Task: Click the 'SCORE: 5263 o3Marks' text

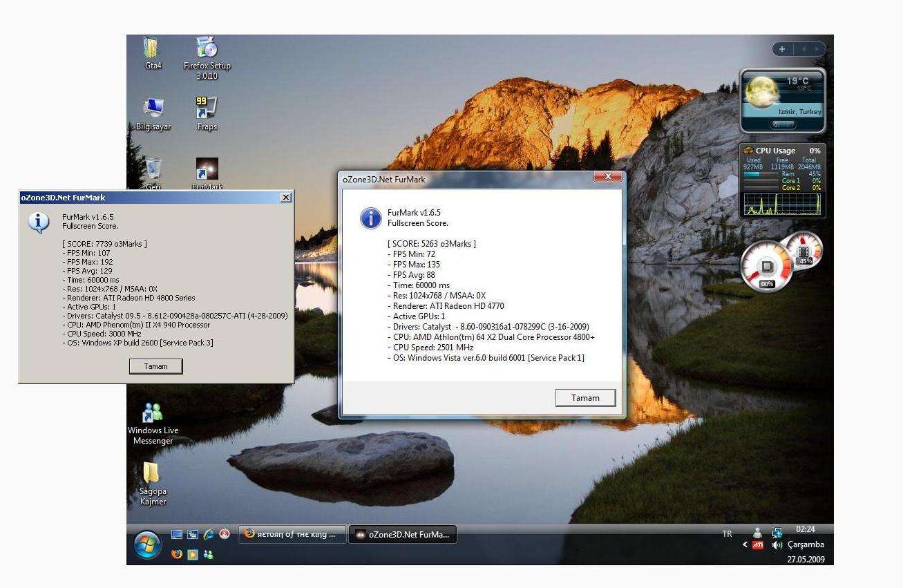Action: point(432,244)
